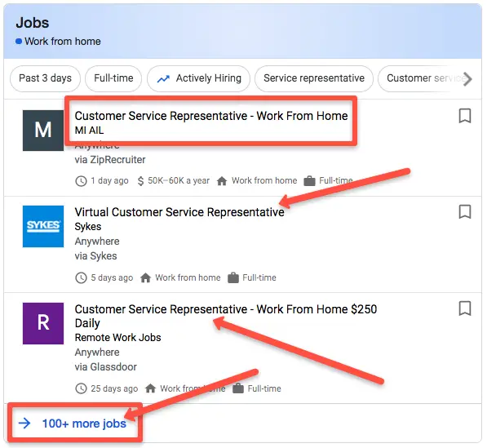This screenshot has width=487, height=448.
Task: Click 'Anywhere' location under Remote Work Jobs
Action: tap(97, 352)
